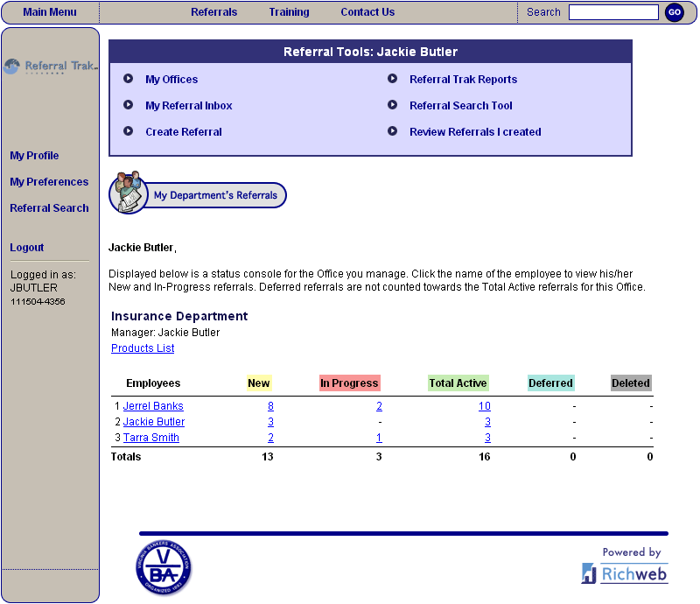
Task: Click the bullet icon beside Review Referrals I created
Action: click(392, 131)
